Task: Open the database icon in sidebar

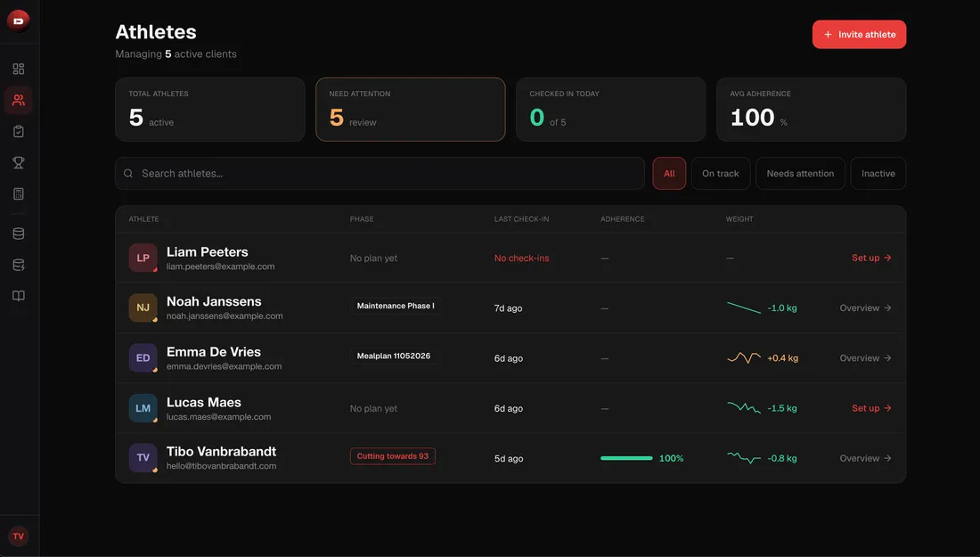Action: coord(19,233)
